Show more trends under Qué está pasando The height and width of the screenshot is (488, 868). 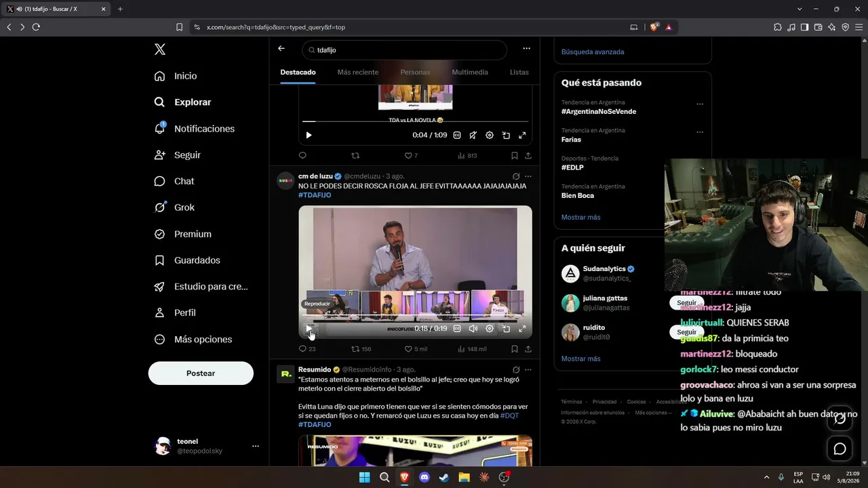coord(581,218)
